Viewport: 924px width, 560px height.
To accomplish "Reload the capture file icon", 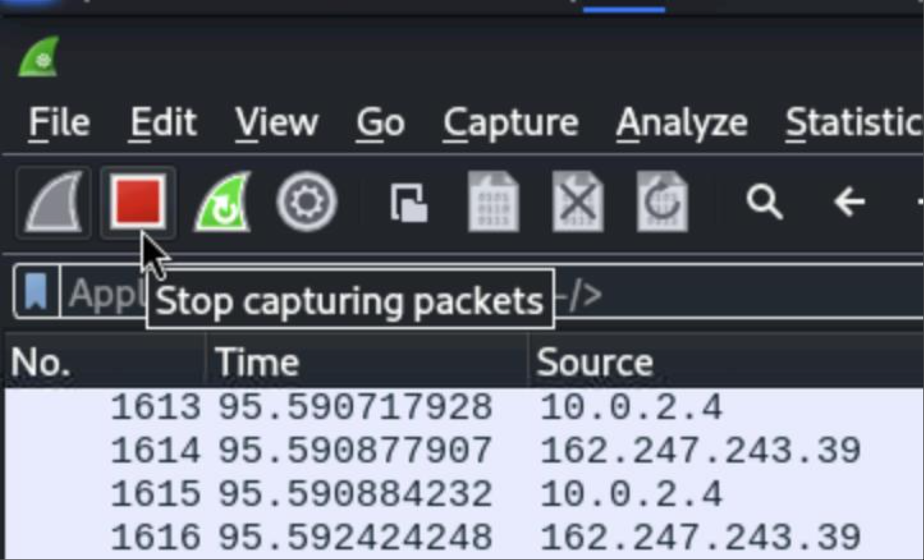I will coord(662,202).
